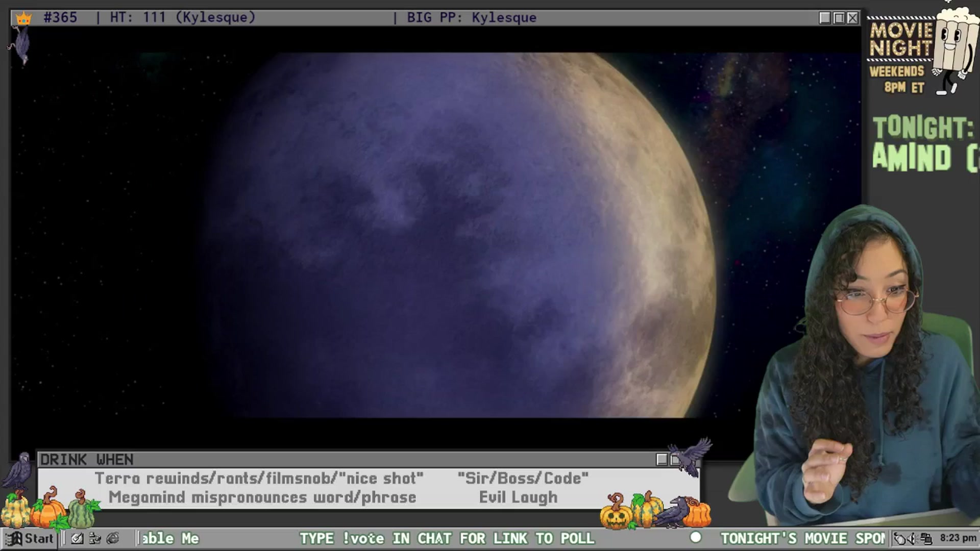
Task: Click the 8:23 pm taskbar clock
Action: pos(958,538)
